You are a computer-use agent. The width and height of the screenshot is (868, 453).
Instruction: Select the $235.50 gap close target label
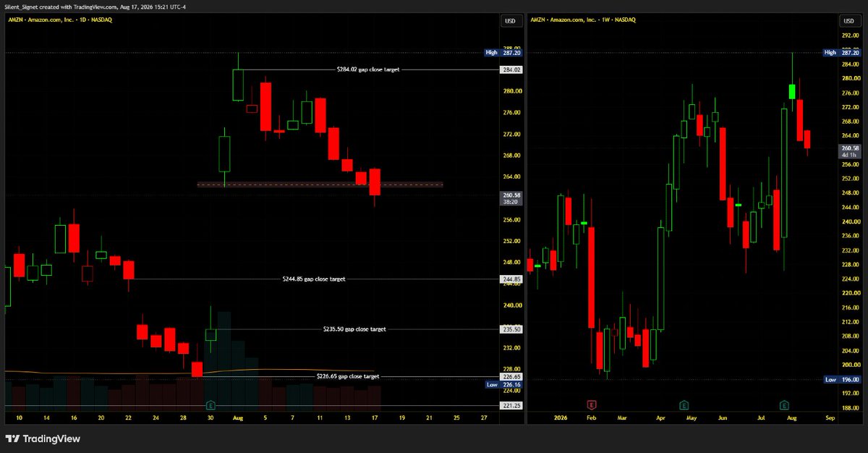tap(354, 329)
